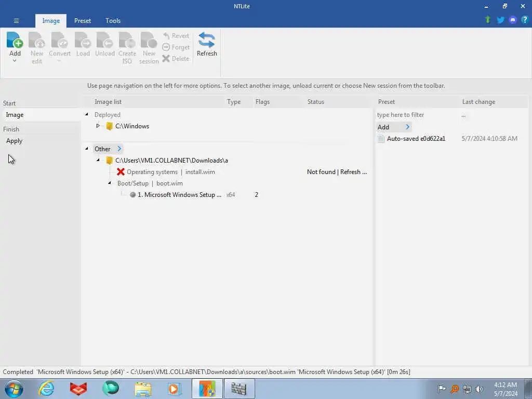Click the 'Not found | Refresh ...' status text
Viewport: 532px width, 399px height.
click(337, 172)
